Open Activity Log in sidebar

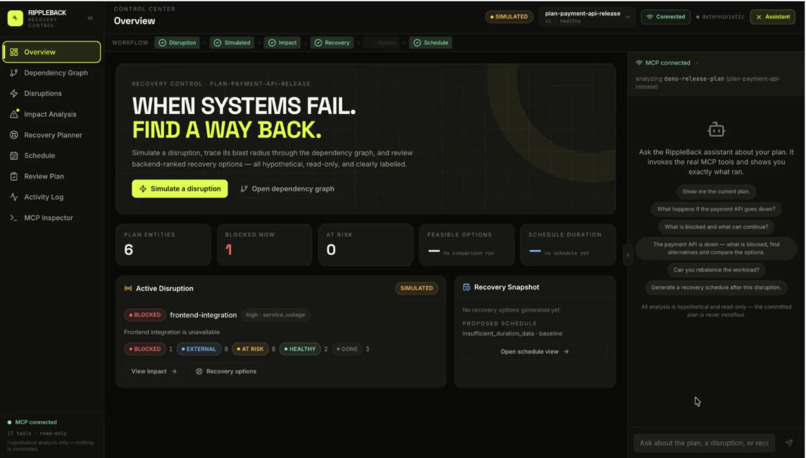pos(51,197)
